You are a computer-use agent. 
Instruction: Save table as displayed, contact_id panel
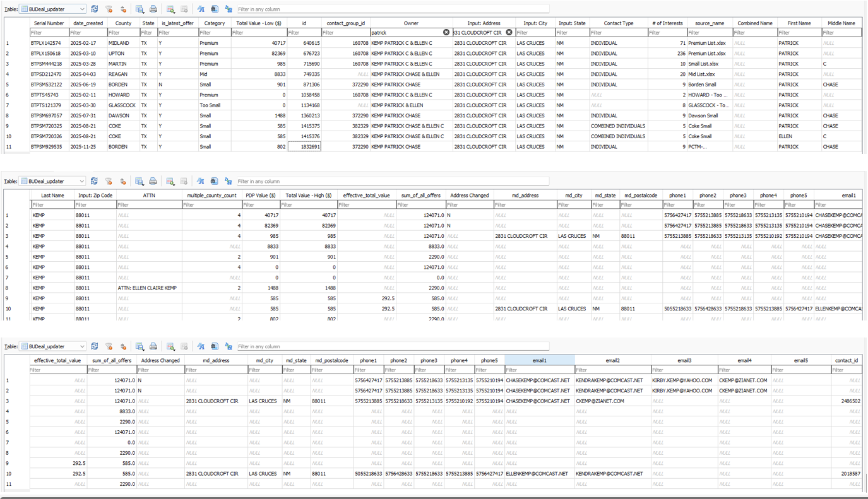pyautogui.click(x=140, y=346)
